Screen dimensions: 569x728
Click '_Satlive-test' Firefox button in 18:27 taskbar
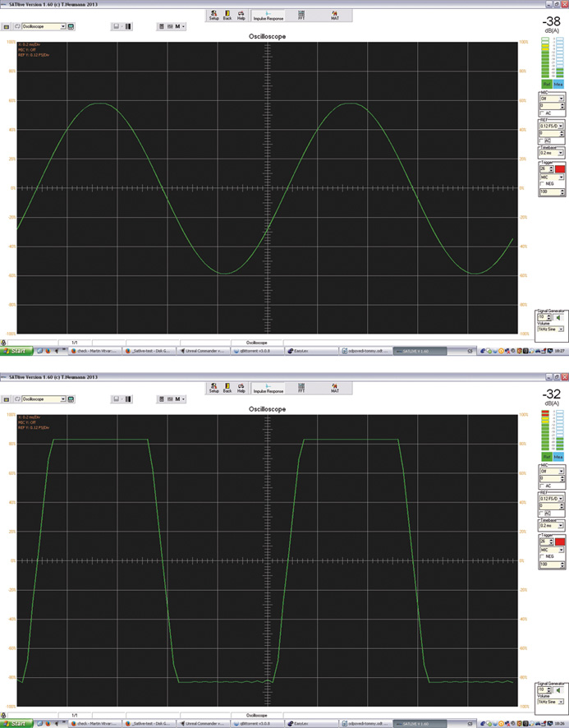point(150,351)
